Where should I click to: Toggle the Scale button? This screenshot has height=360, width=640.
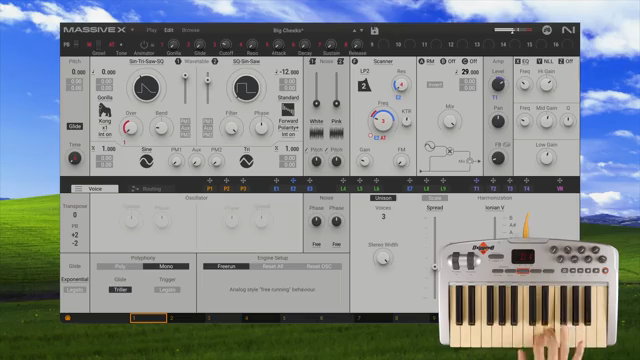pos(435,198)
